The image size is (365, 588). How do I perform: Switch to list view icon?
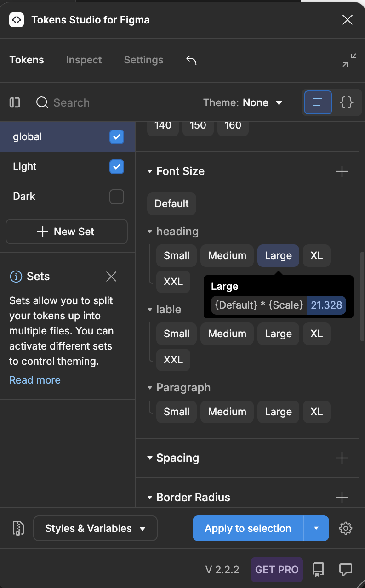318,102
